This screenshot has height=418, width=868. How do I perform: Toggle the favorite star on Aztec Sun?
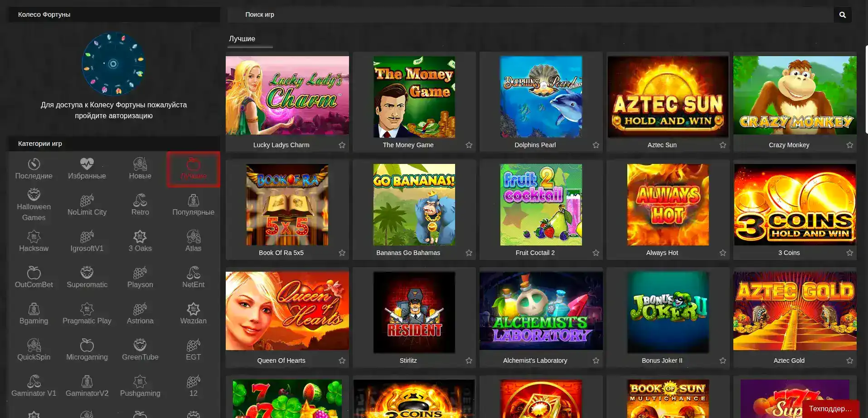[x=723, y=145]
